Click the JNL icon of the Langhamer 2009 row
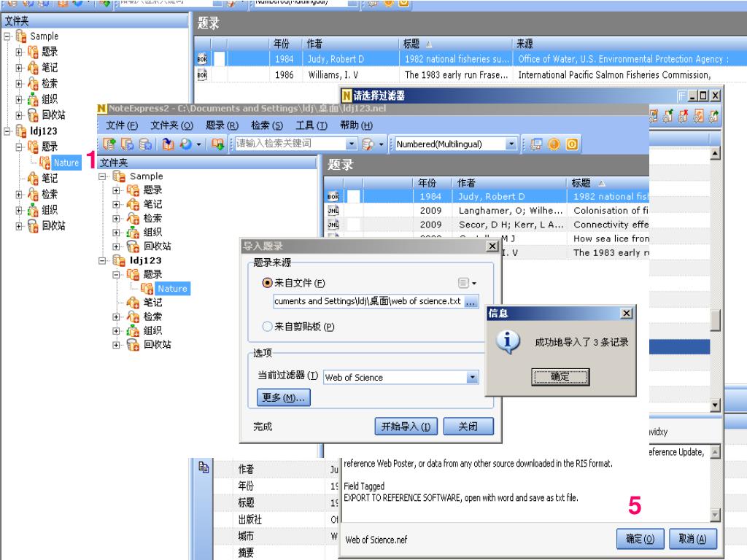 [333, 211]
